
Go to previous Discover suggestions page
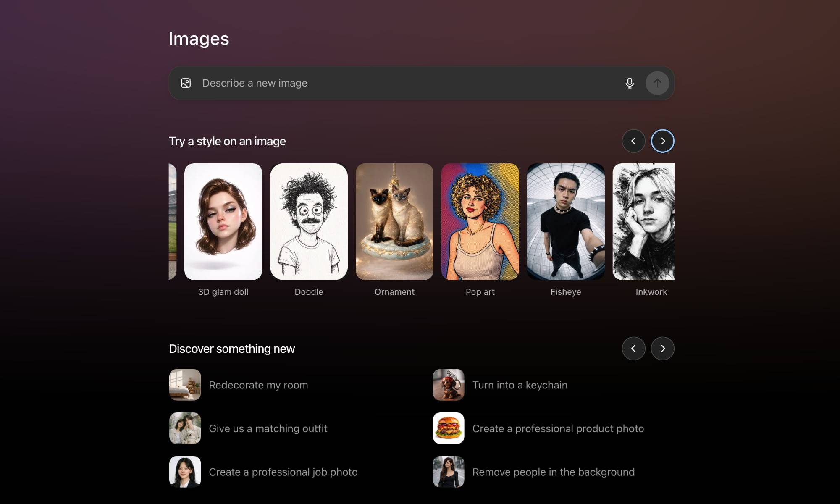633,349
